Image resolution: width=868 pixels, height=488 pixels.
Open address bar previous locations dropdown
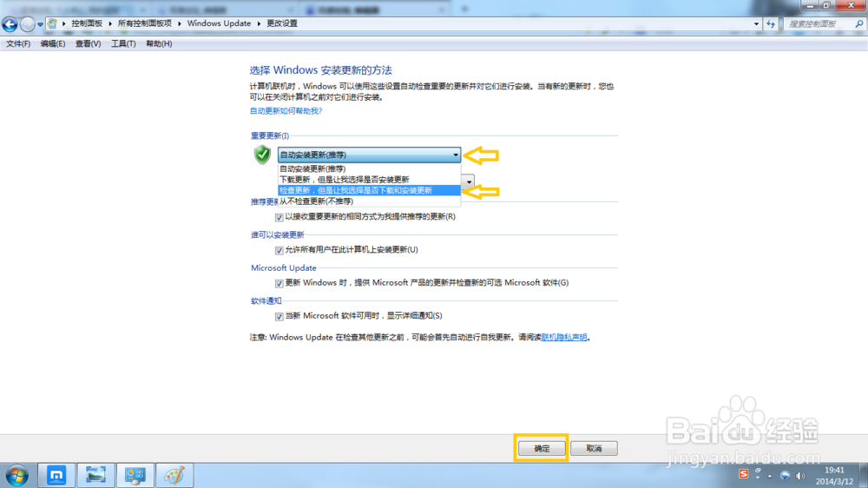coord(756,23)
